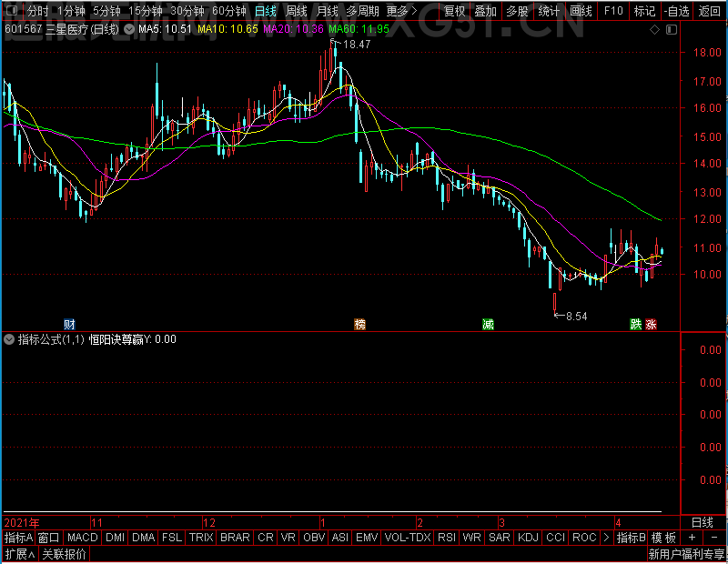Image resolution: width=728 pixels, height=564 pixels.
Task: Click the diamond icon in chart corner
Action: pos(654,30)
